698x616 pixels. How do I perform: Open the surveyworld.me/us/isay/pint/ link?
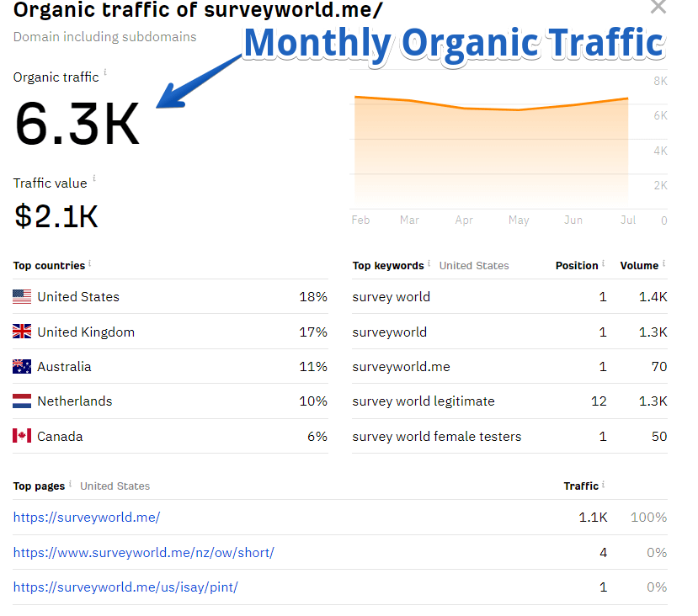(125, 587)
